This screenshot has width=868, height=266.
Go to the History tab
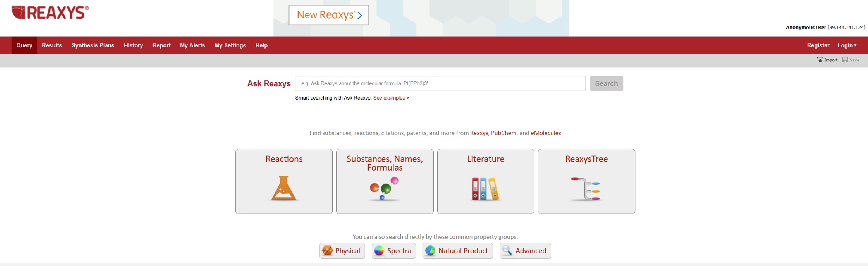click(133, 46)
